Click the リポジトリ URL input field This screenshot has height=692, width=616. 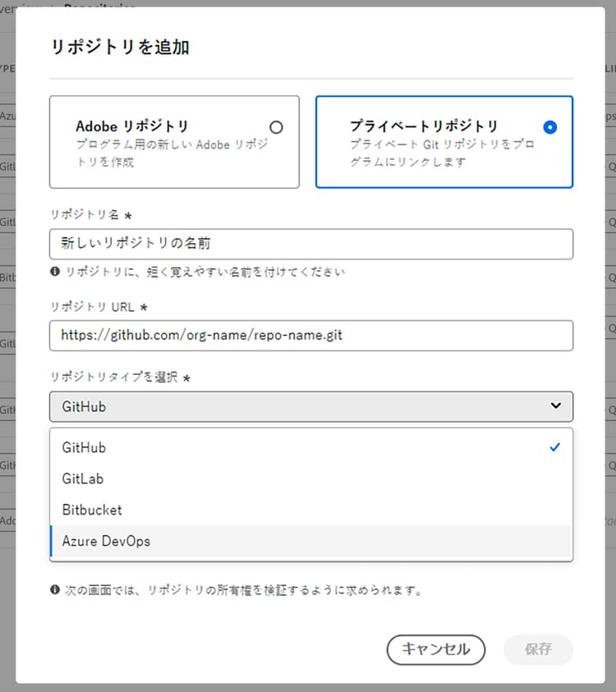coord(311,336)
